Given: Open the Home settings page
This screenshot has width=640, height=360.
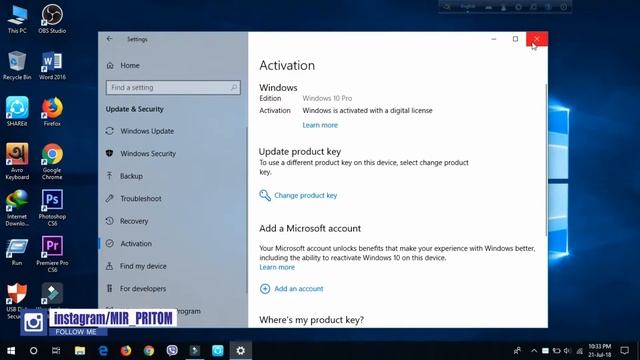Looking at the screenshot, I should pyautogui.click(x=123, y=65).
